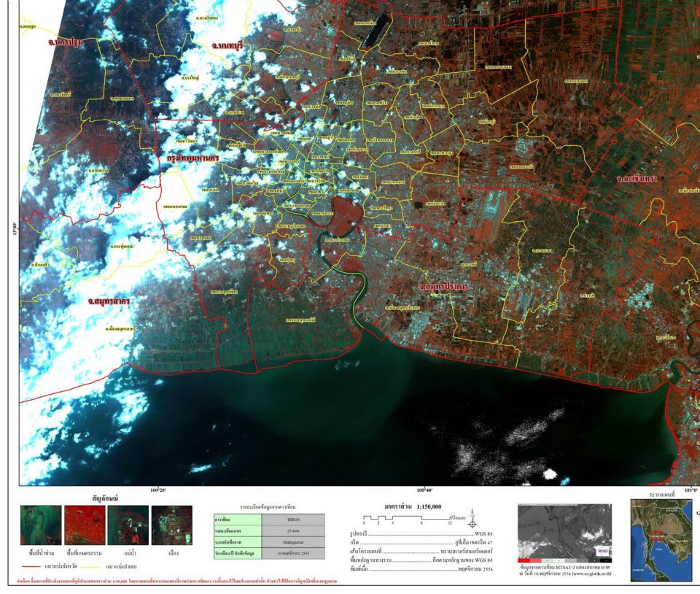Click the province label จ.ฉะเชิงเทรา

(637, 179)
